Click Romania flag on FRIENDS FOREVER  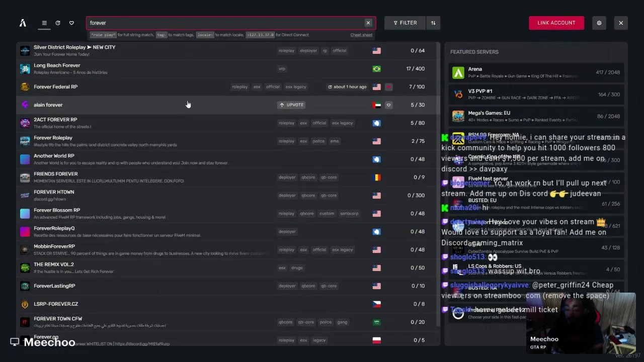coord(376,177)
